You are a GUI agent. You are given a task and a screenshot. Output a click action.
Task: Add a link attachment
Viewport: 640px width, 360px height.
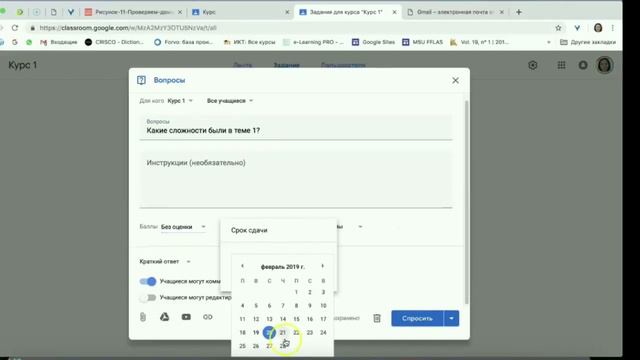click(207, 317)
